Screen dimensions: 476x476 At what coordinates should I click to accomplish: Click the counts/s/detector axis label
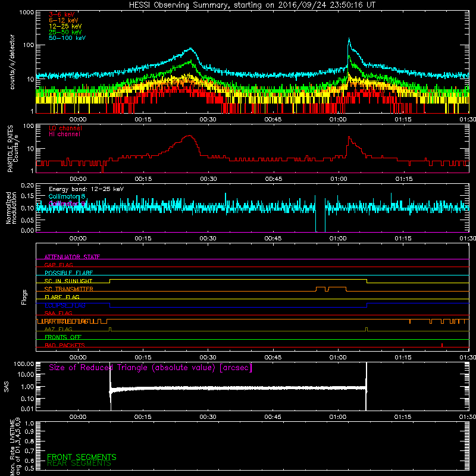12,62
